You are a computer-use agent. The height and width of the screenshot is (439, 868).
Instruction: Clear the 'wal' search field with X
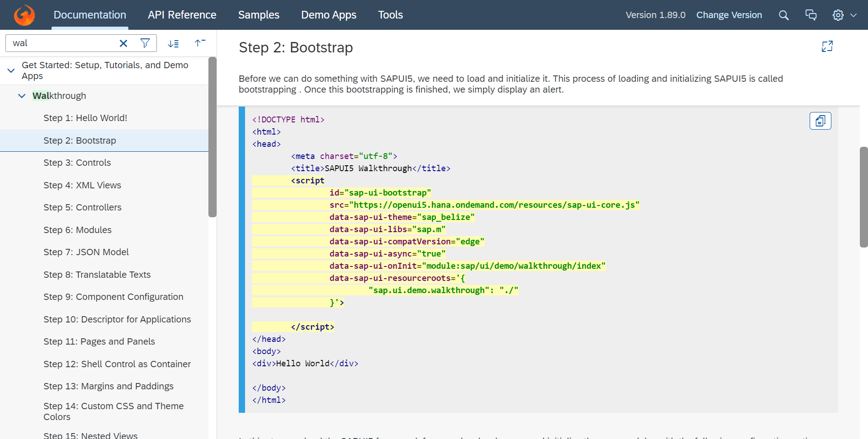(123, 43)
